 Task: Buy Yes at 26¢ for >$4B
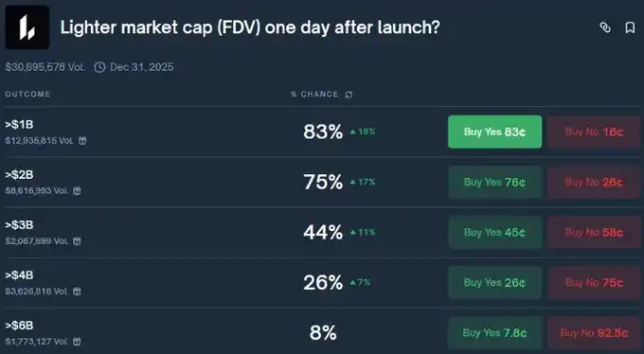coord(494,283)
